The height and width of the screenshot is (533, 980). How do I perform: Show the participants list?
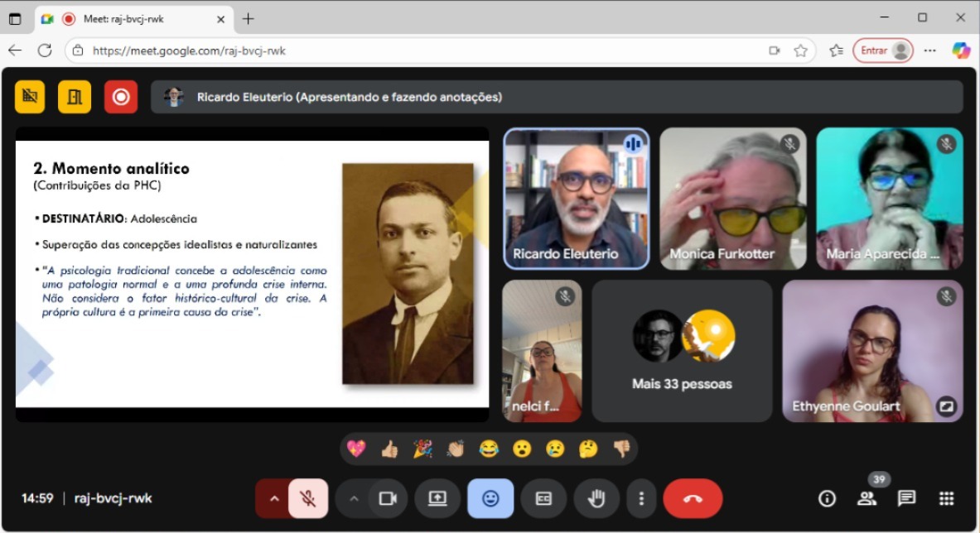(x=867, y=498)
